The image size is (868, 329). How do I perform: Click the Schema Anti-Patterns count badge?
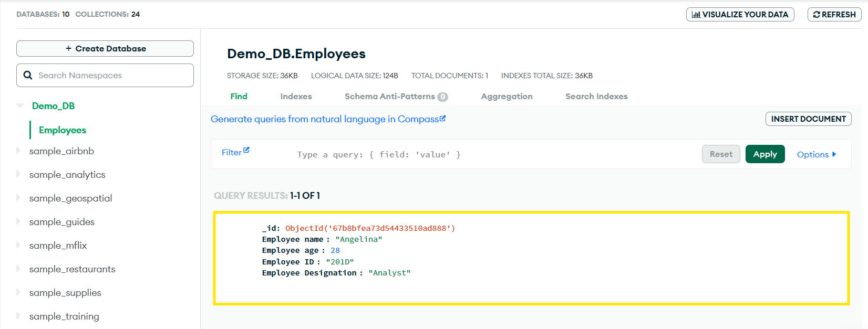point(442,97)
